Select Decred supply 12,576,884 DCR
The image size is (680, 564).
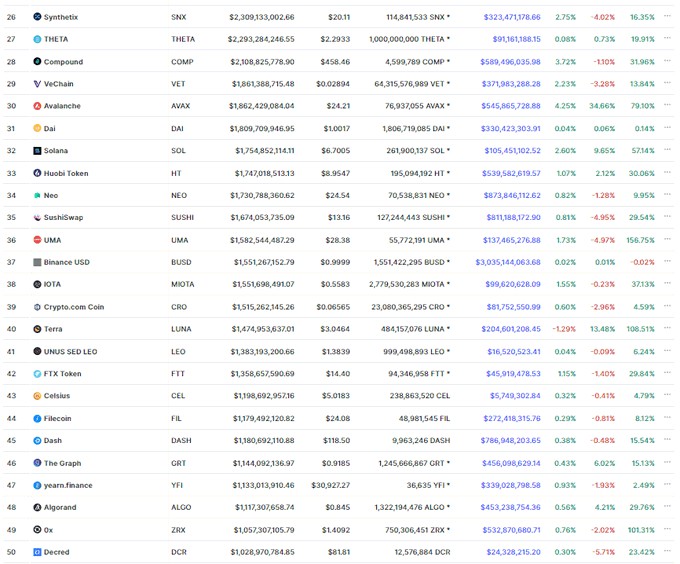pyautogui.click(x=422, y=552)
